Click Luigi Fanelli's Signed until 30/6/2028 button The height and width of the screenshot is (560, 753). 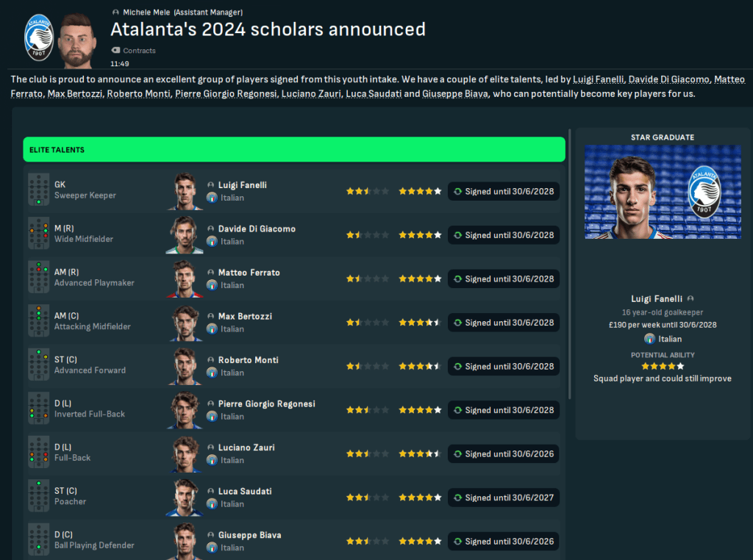point(504,192)
